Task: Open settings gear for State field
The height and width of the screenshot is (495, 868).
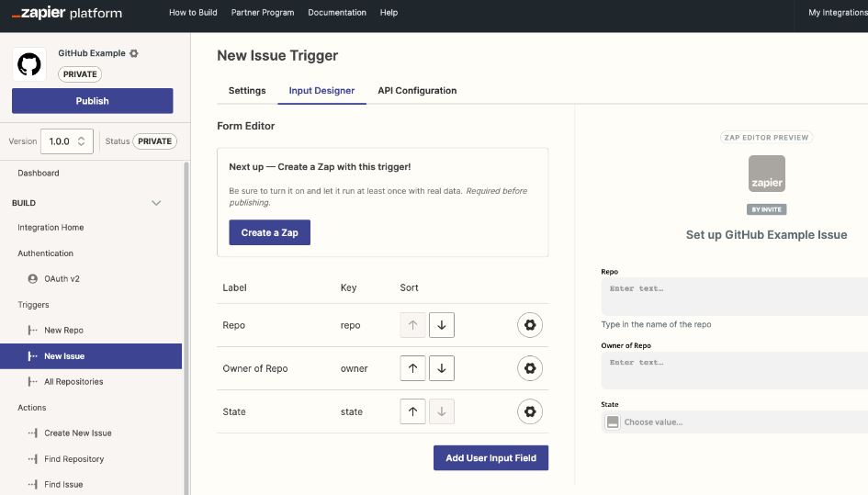Action: coord(530,411)
